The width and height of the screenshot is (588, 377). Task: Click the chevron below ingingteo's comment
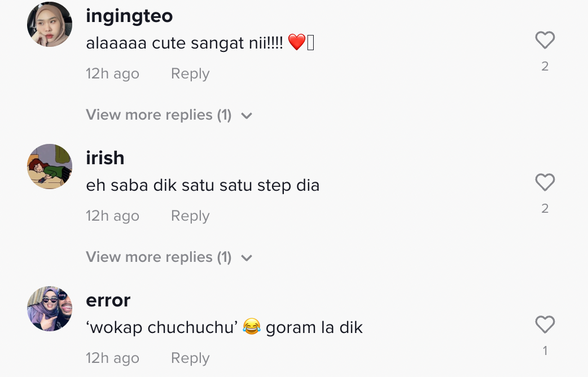[x=246, y=116]
